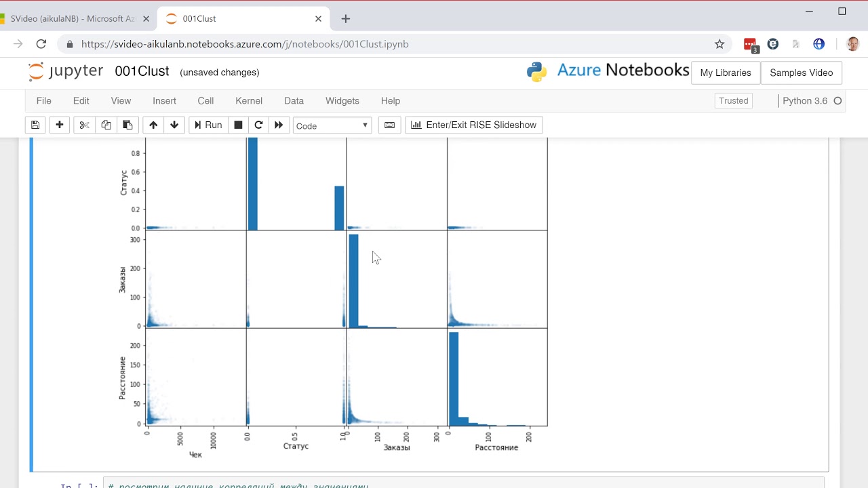The height and width of the screenshot is (488, 868).
Task: Copy selected cells icon
Action: point(106,125)
